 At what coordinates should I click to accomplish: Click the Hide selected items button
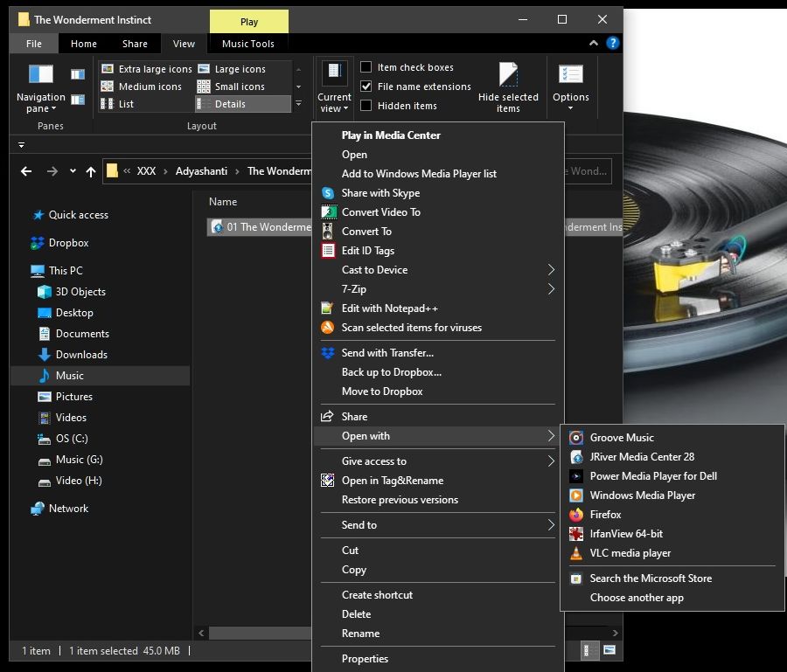(x=508, y=87)
